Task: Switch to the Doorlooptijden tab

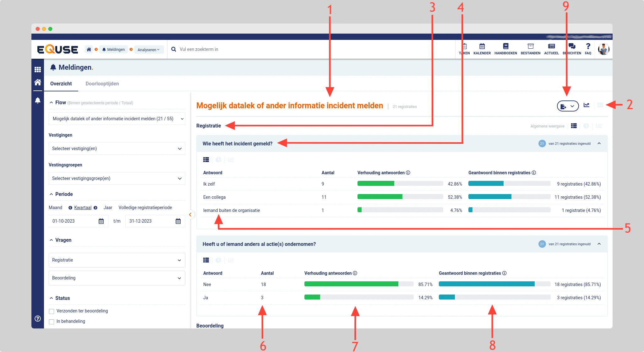Action: pos(102,84)
